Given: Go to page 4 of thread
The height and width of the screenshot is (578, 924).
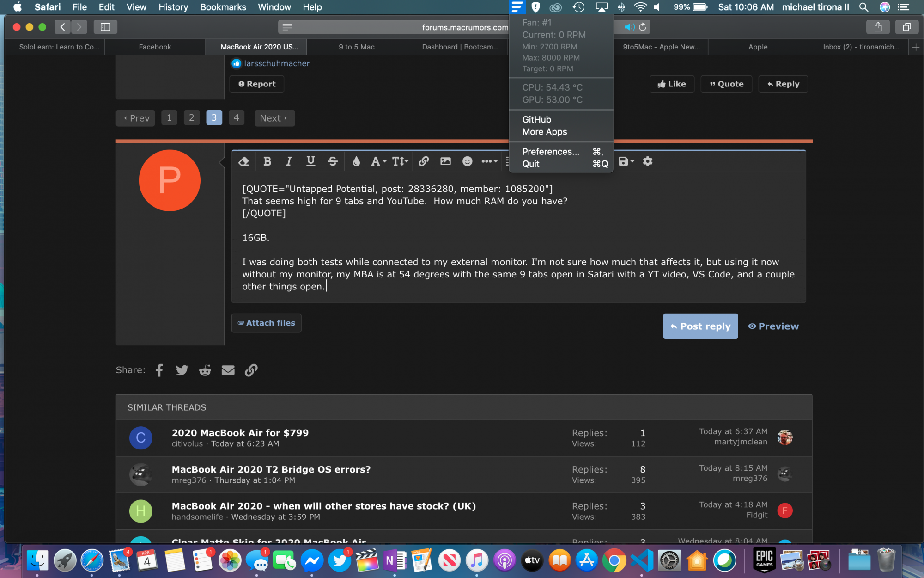Looking at the screenshot, I should [236, 118].
